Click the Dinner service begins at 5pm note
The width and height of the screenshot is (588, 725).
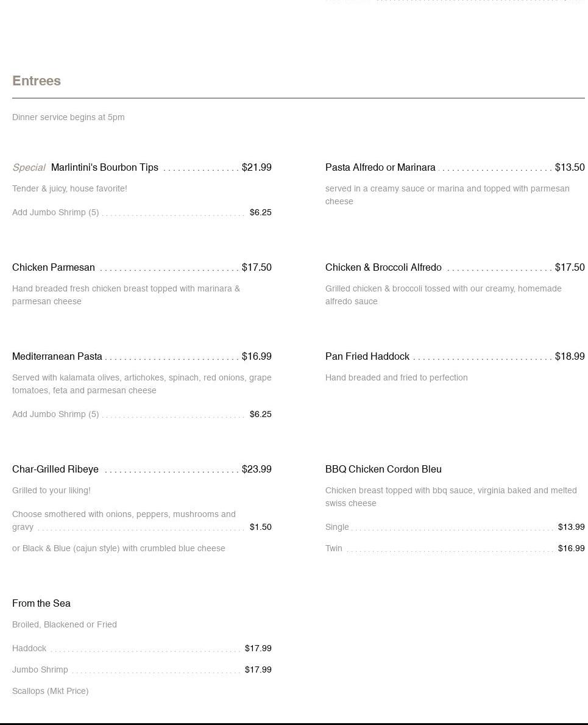[68, 118]
